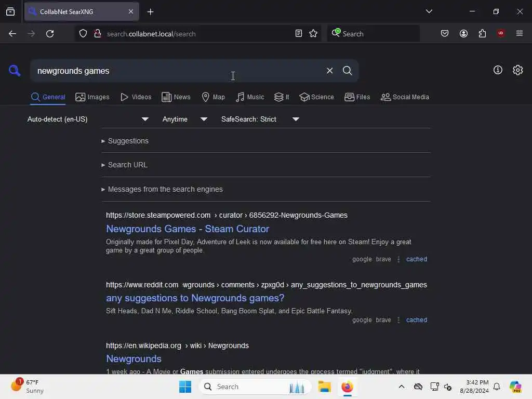
Task: Switch to the It category tab
Action: coord(281,97)
